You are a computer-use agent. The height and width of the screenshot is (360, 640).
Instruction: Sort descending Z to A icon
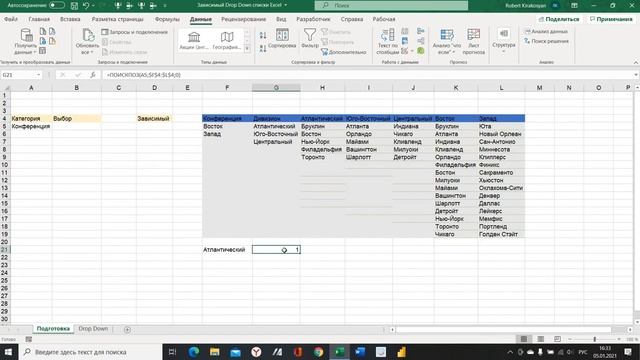tap(263, 48)
